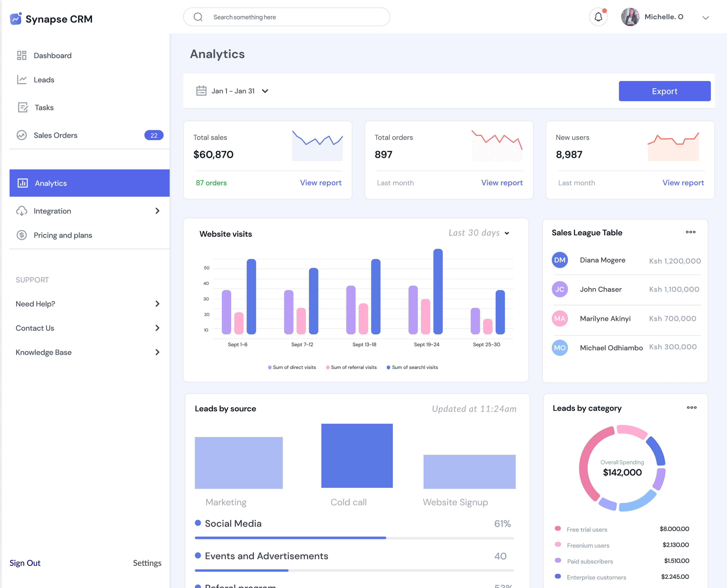Expand the Knowledge Base chevron

157,352
